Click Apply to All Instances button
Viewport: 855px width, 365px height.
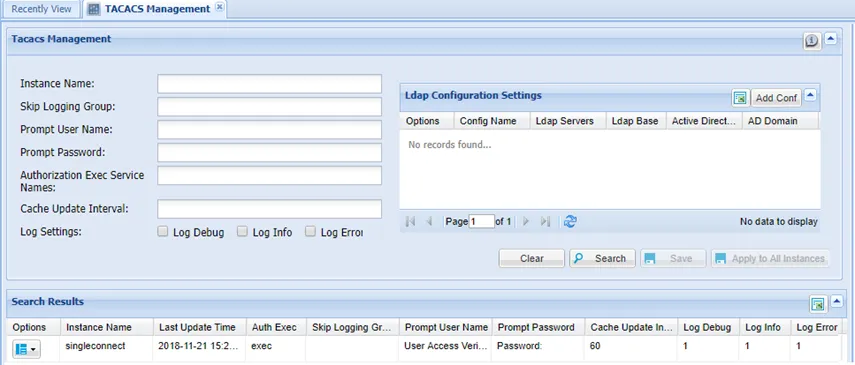pyautogui.click(x=770, y=259)
